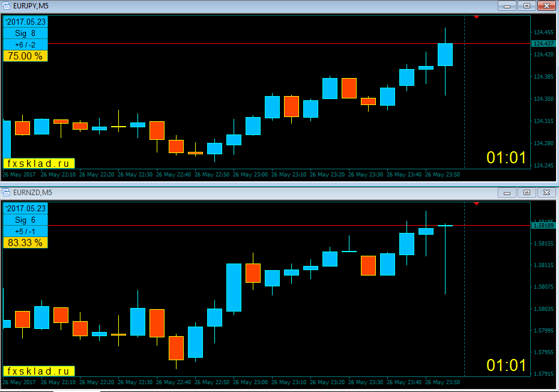Click the 124.350 price scale value
Image resolution: width=559 pixels, height=392 pixels.
point(543,98)
